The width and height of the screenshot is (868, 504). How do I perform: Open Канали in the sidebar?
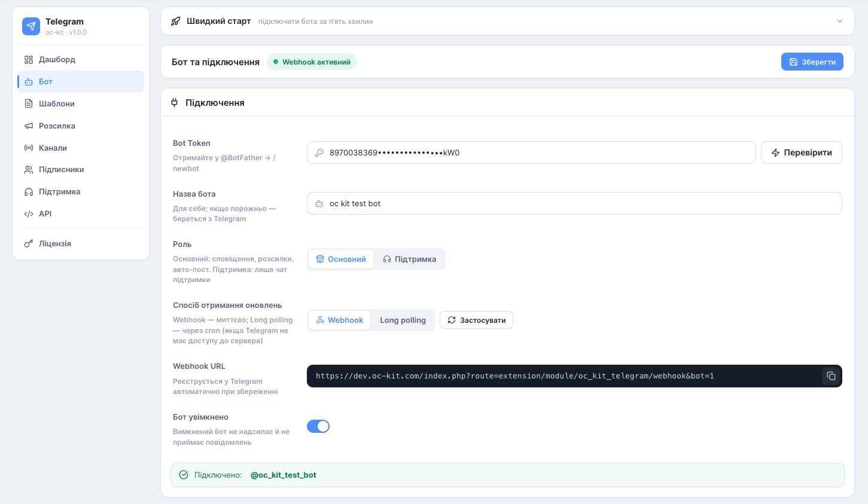(x=81, y=148)
